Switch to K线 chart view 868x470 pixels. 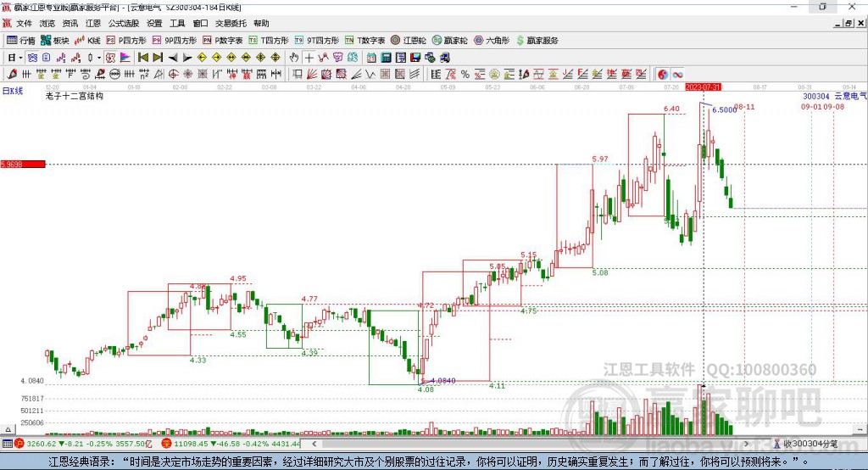pyautogui.click(x=87, y=41)
